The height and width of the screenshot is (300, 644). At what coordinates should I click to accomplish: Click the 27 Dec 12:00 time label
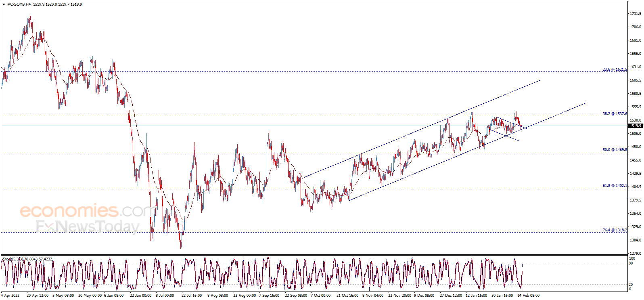(451, 295)
